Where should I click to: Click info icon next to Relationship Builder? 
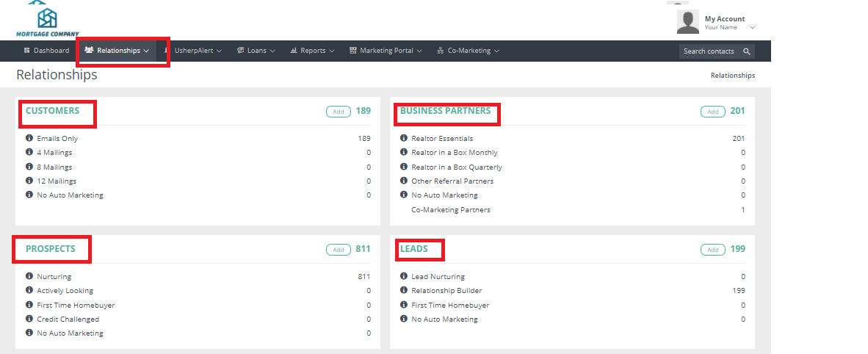tap(404, 291)
